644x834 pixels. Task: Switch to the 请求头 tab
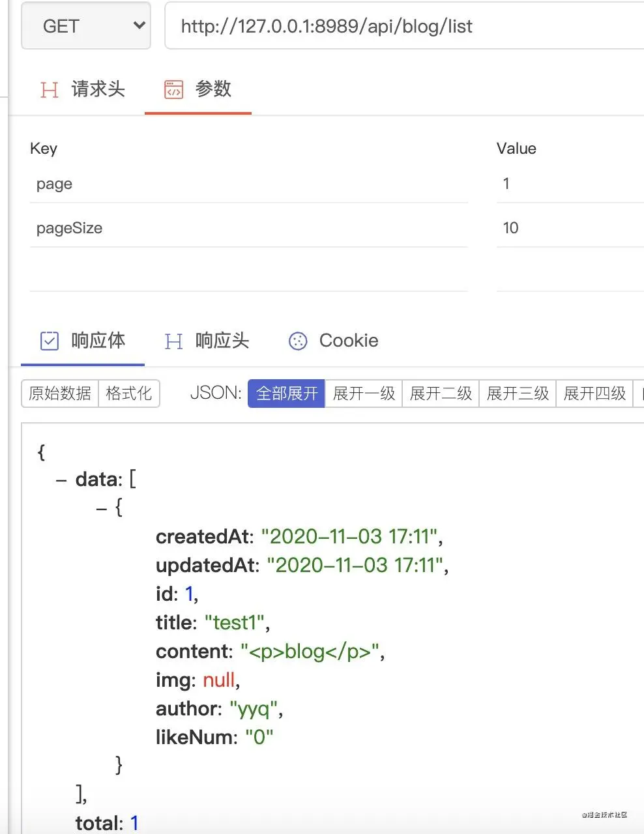[x=98, y=89]
